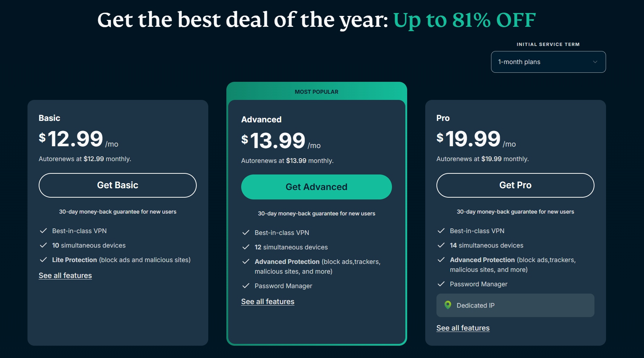The height and width of the screenshot is (358, 644).
Task: Click the chevron on the 1-month plans selector
Action: click(595, 62)
